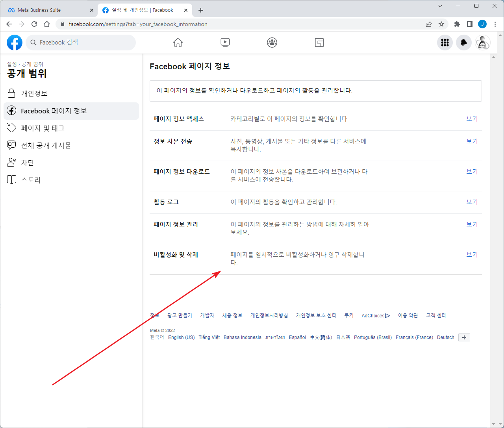504x428 pixels.
Task: Select 차단 in the sidebar
Action: coord(71,163)
